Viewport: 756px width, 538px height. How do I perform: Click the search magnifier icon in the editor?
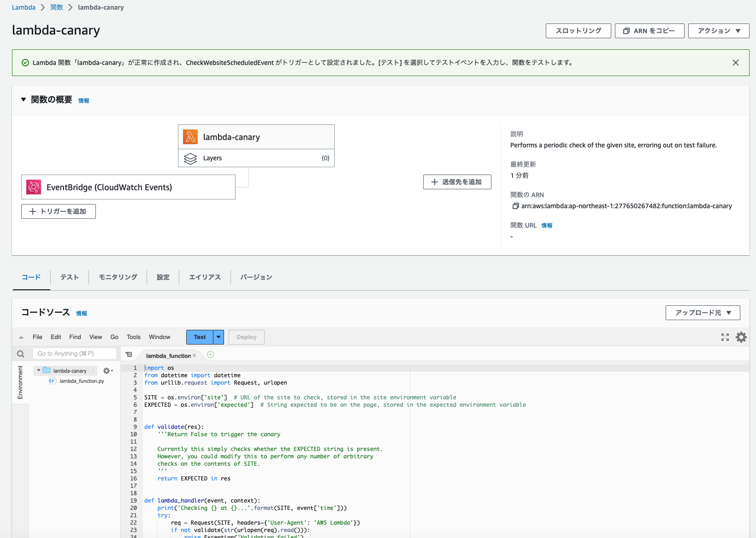pyautogui.click(x=21, y=354)
